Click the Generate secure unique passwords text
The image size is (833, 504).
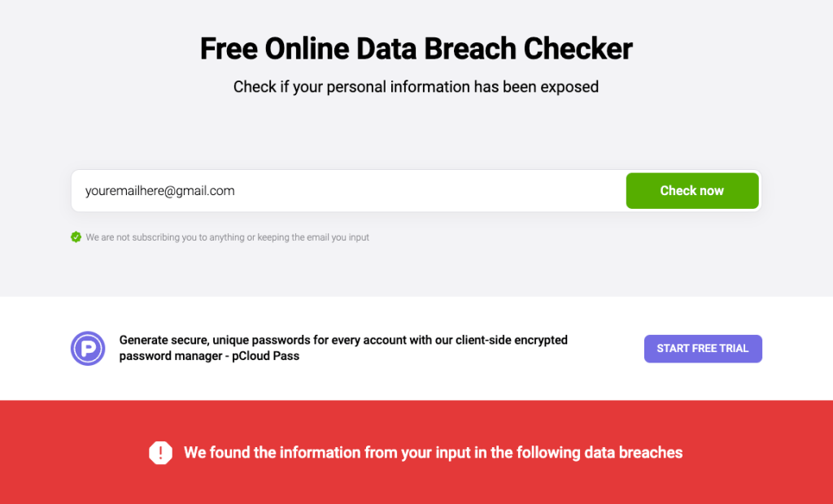coord(342,340)
